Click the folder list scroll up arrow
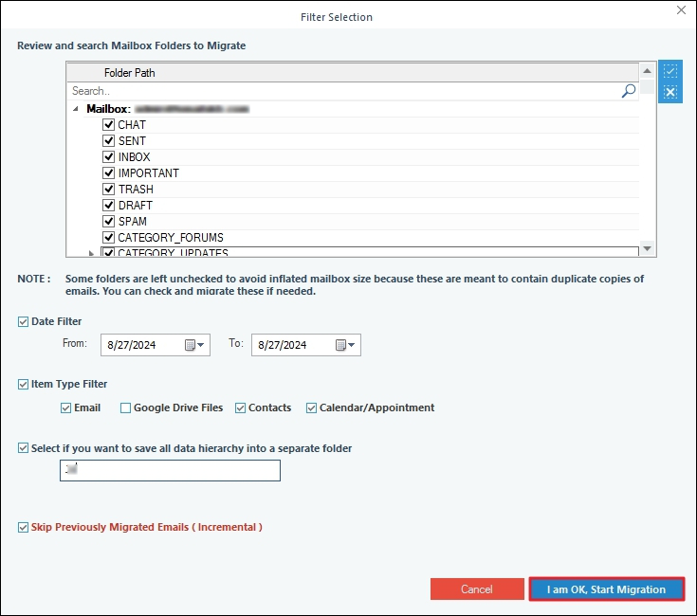The image size is (697, 616). pyautogui.click(x=647, y=71)
